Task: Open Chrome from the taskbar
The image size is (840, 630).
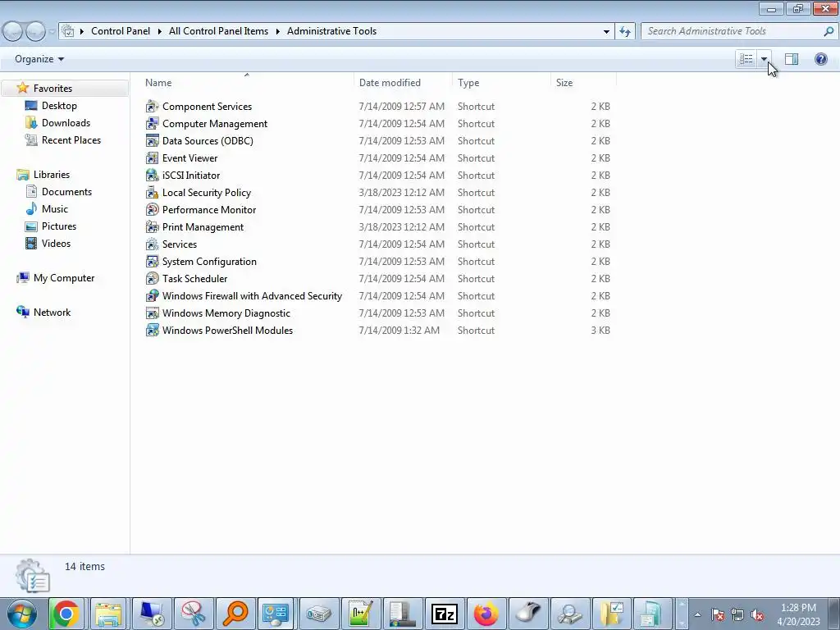Action: coord(66,614)
